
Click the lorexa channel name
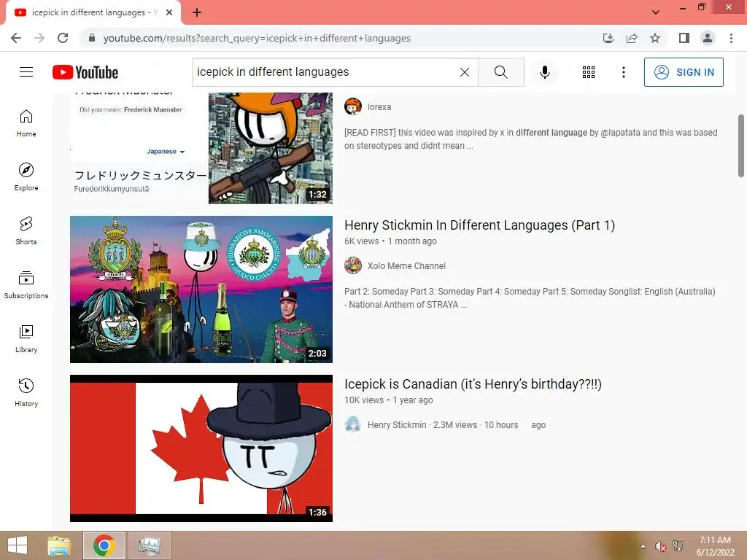tap(379, 107)
